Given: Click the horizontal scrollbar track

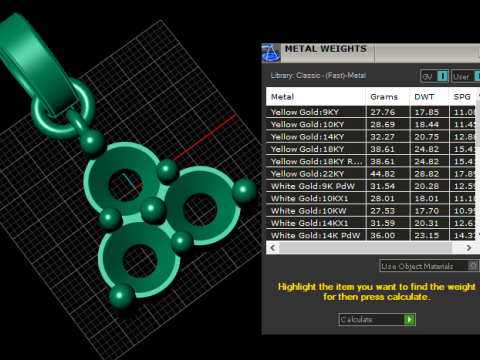Looking at the screenshot, I should 365,248.
